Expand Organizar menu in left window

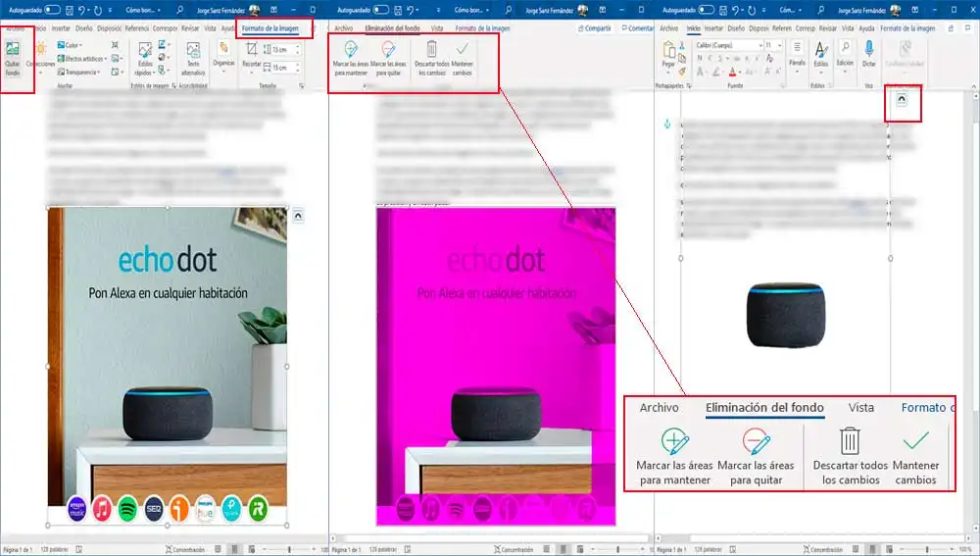[x=223, y=56]
